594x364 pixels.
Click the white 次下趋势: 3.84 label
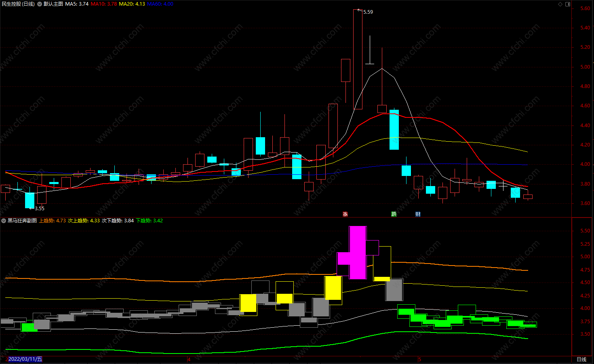118,221
